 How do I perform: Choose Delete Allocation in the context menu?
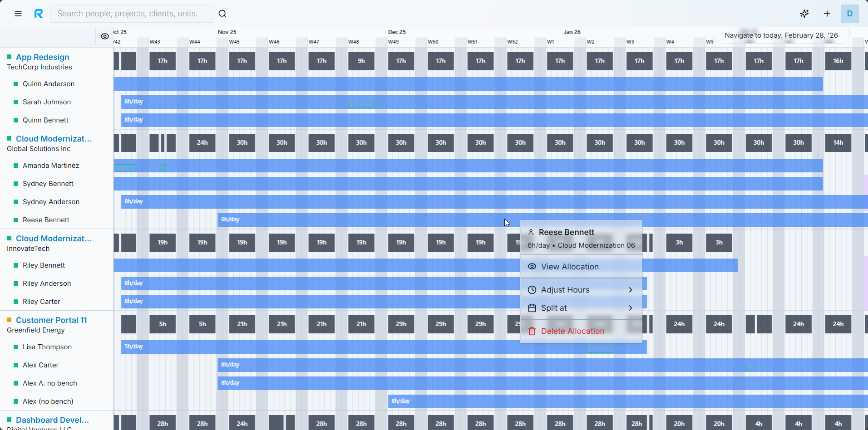(x=572, y=331)
